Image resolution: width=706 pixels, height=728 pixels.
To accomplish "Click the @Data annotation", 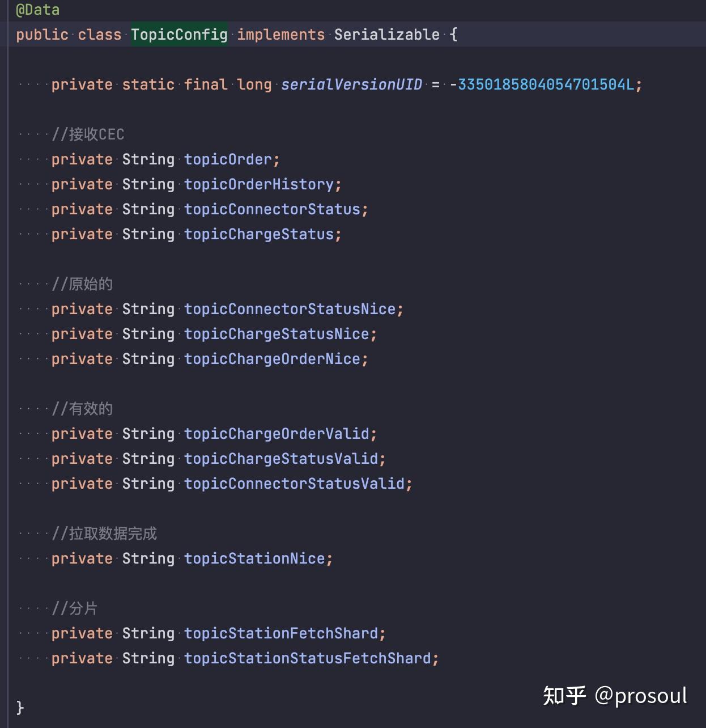I will (37, 10).
